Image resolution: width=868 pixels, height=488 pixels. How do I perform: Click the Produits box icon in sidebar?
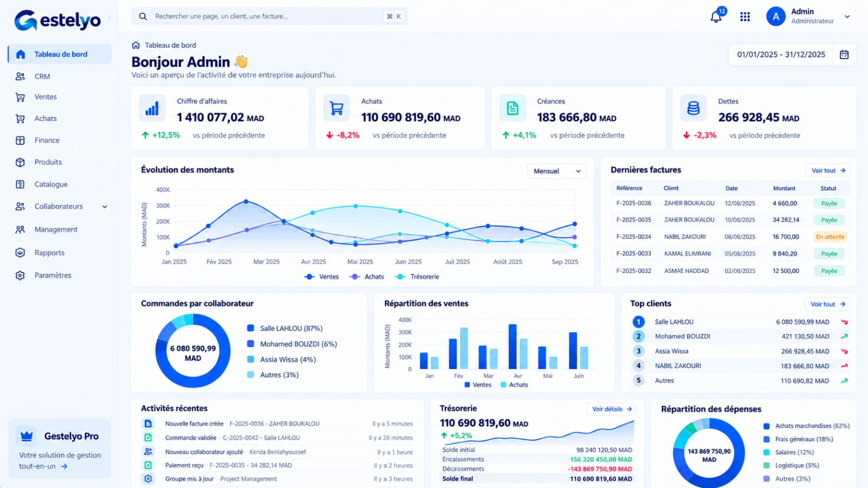20,162
